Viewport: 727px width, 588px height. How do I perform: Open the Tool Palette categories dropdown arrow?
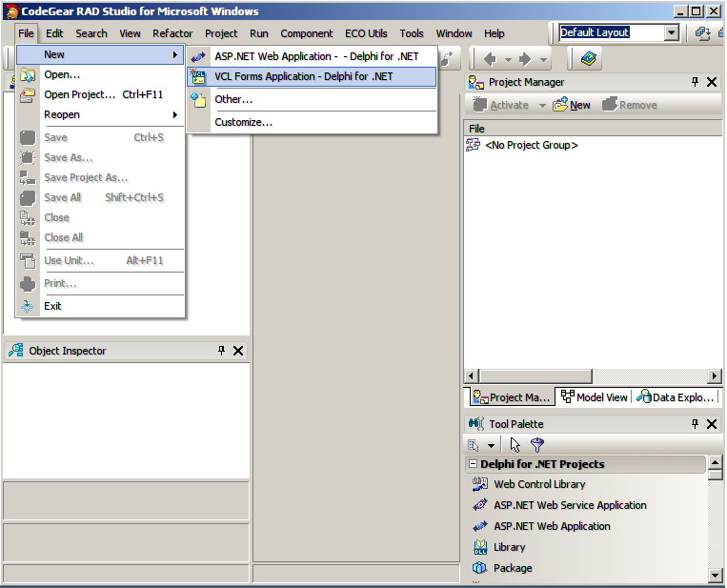[492, 445]
